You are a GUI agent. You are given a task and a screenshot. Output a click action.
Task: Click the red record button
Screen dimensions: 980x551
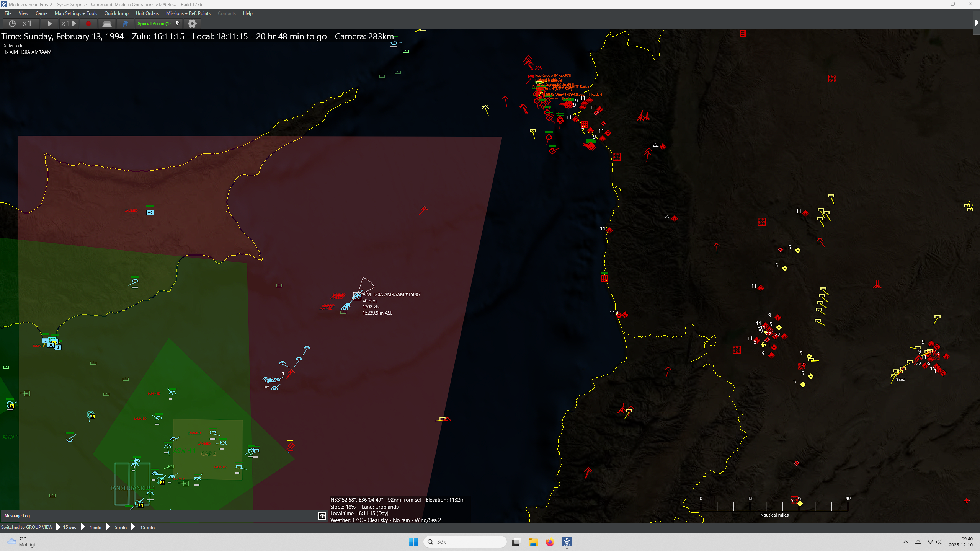tap(88, 24)
